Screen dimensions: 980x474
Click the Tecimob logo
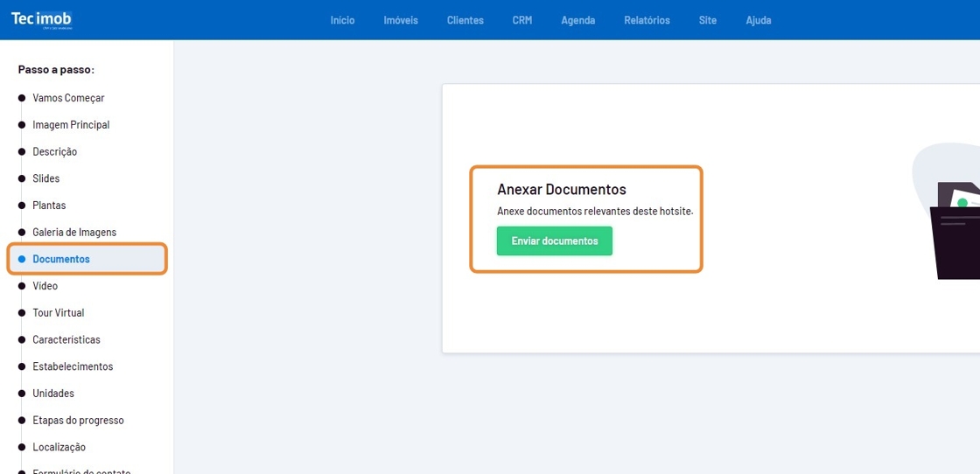point(41,19)
